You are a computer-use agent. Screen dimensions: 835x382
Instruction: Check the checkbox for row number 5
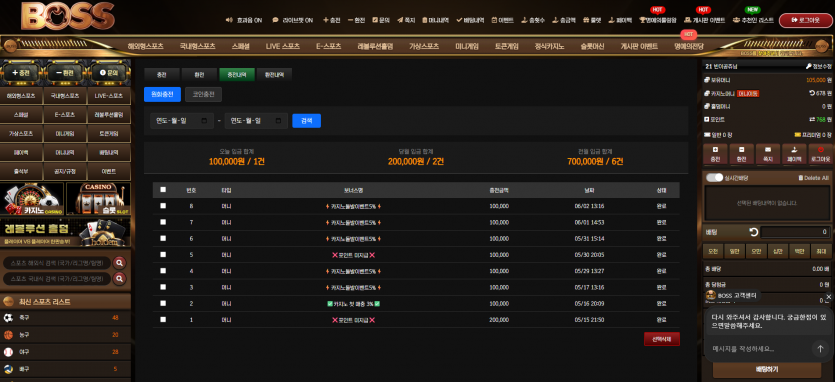163,255
